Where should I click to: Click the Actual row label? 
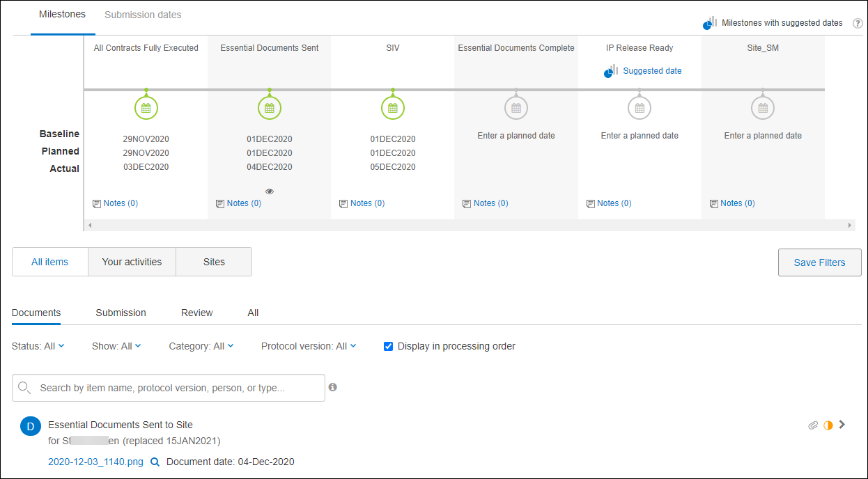(65, 168)
